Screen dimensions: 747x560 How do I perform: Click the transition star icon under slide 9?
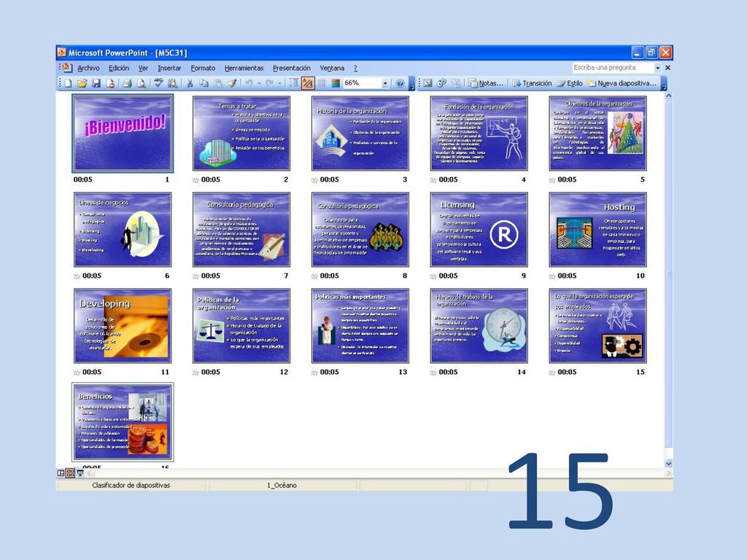pos(433,276)
